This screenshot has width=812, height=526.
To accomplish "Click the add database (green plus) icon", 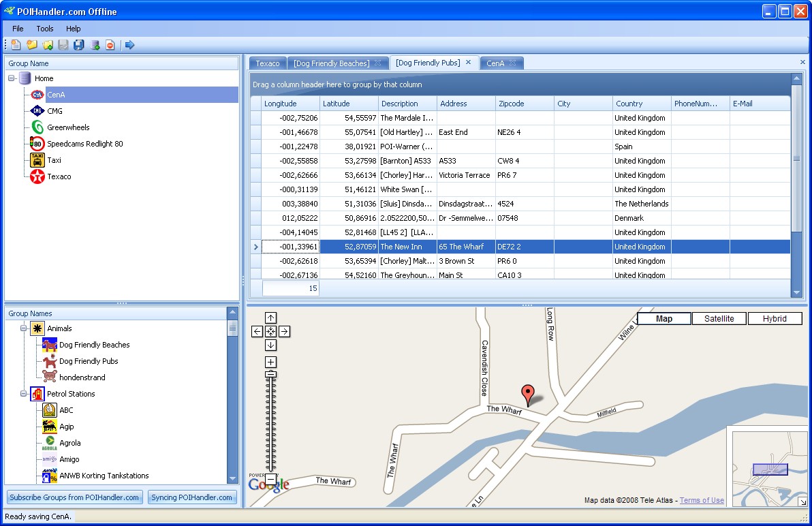I will pyautogui.click(x=95, y=45).
